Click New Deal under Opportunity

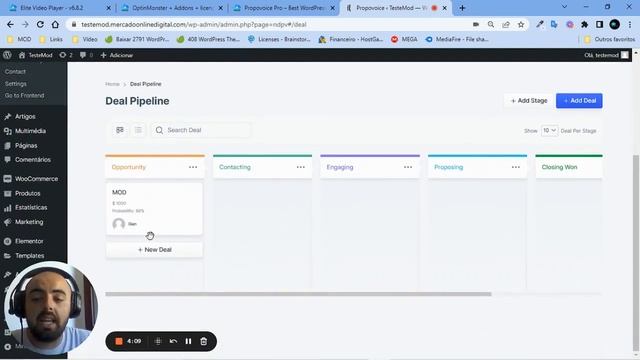[x=154, y=249]
